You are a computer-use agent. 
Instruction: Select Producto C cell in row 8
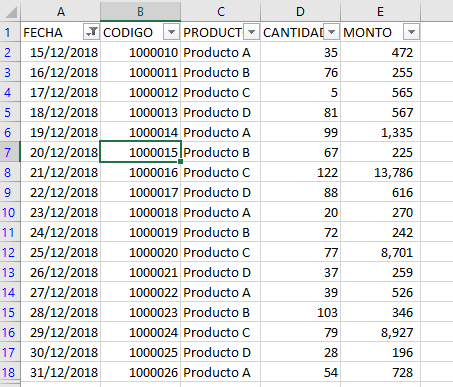pyautogui.click(x=220, y=172)
